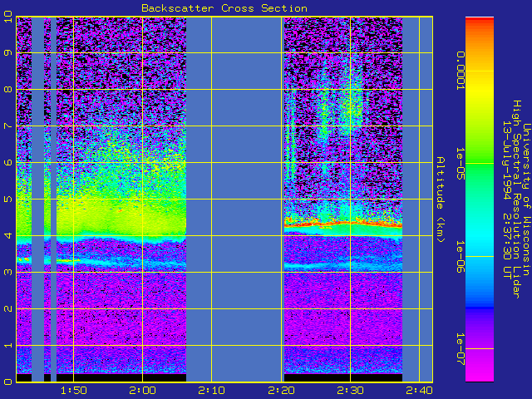This screenshot has height=399, width=532.
Task: Click the 'Backscatter Cross Section' chart title
Action: point(224,8)
